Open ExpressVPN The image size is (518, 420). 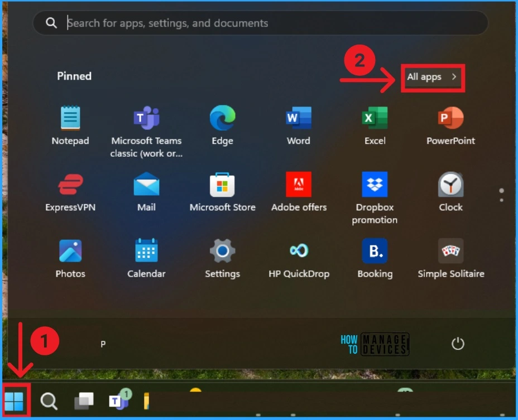pos(70,193)
